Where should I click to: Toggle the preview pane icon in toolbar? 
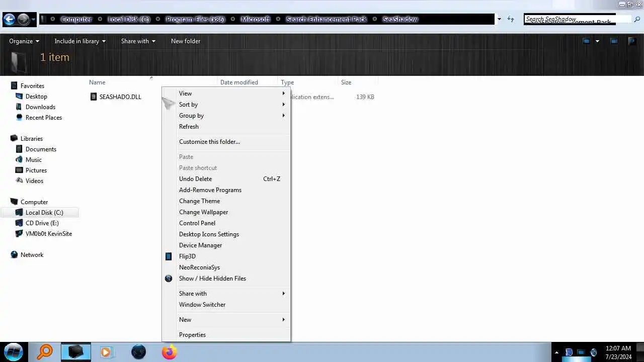(x=614, y=41)
